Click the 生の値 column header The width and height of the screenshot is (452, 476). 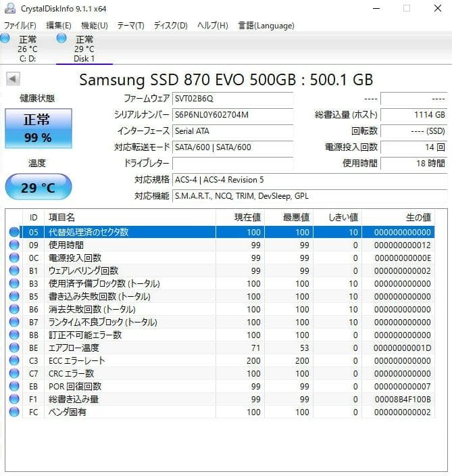pos(399,217)
